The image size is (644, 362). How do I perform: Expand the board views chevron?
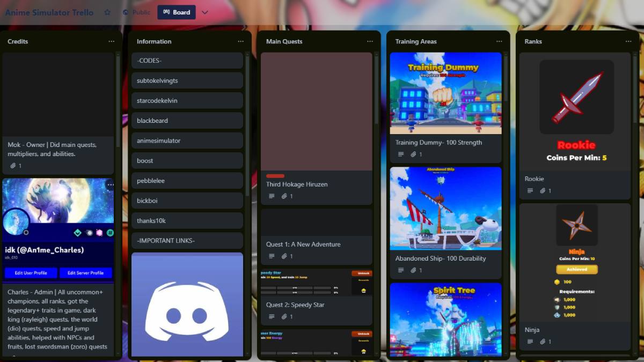click(204, 12)
